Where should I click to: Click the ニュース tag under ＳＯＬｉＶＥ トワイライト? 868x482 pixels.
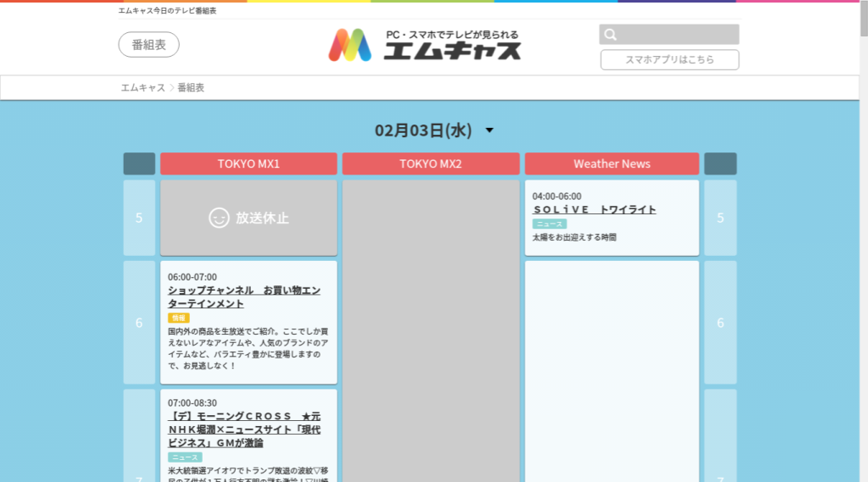549,224
